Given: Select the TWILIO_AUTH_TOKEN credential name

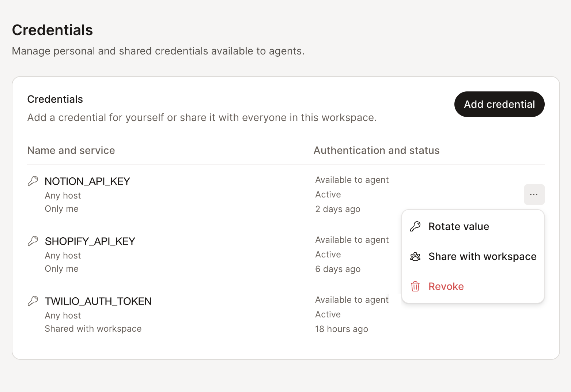Looking at the screenshot, I should 98,301.
